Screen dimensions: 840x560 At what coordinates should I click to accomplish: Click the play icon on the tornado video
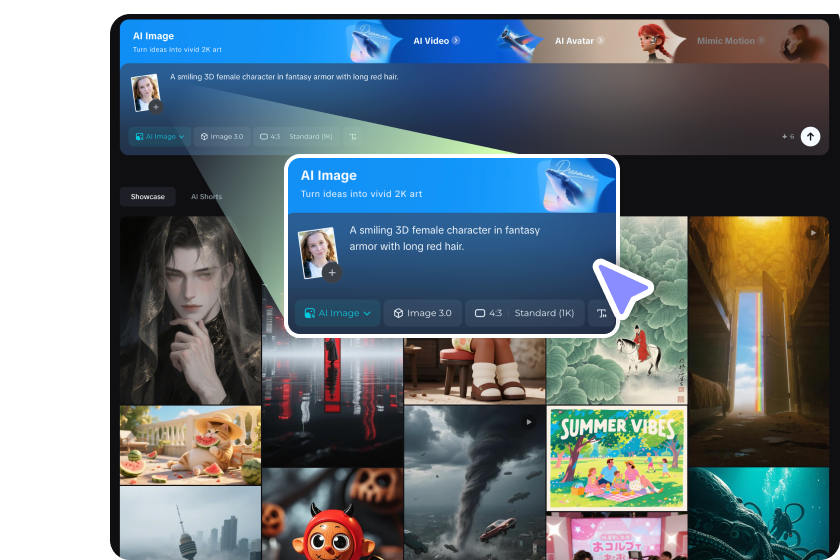[x=529, y=422]
